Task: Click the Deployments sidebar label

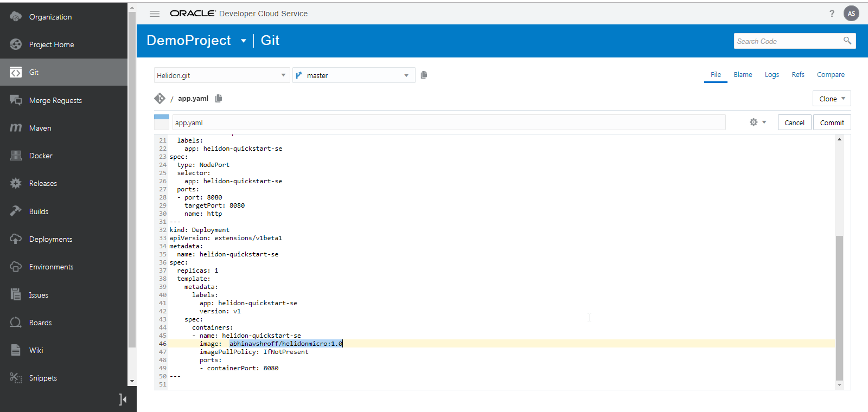Action: click(50, 239)
